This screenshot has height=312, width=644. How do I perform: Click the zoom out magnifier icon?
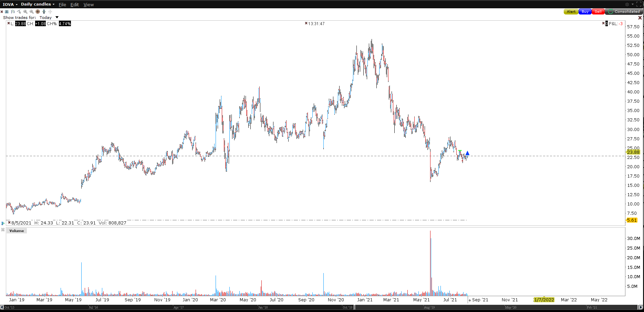(32, 11)
